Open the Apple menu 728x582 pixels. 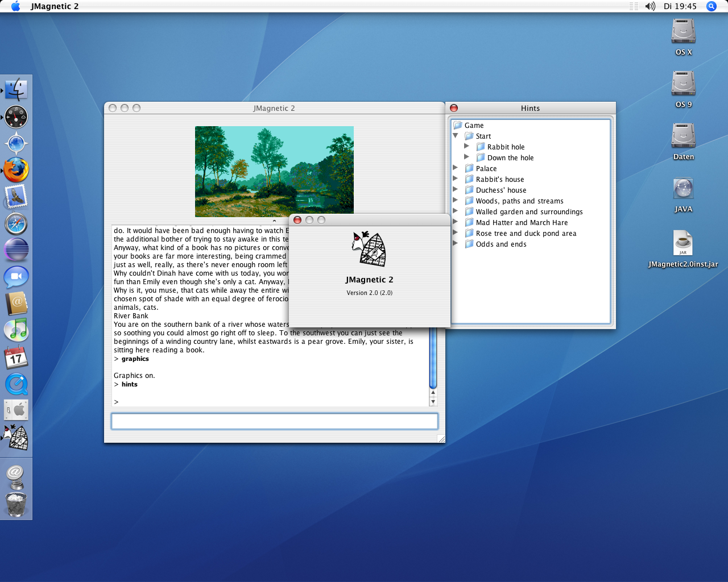click(15, 6)
